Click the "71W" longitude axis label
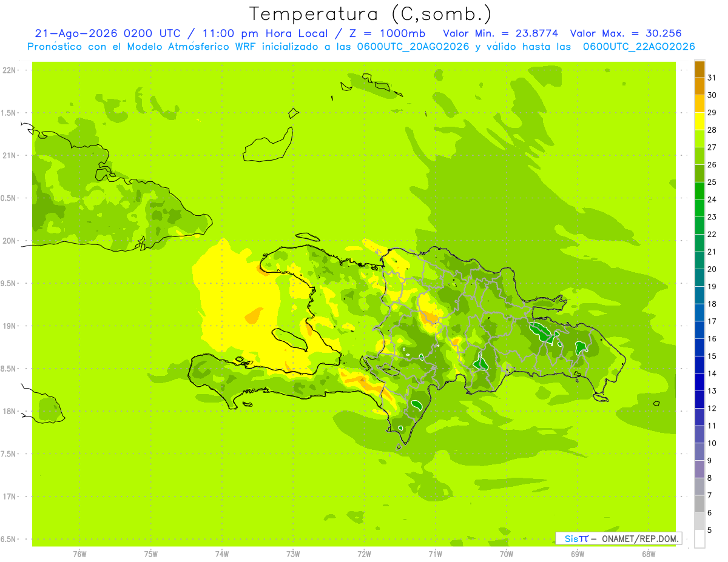 [435, 554]
